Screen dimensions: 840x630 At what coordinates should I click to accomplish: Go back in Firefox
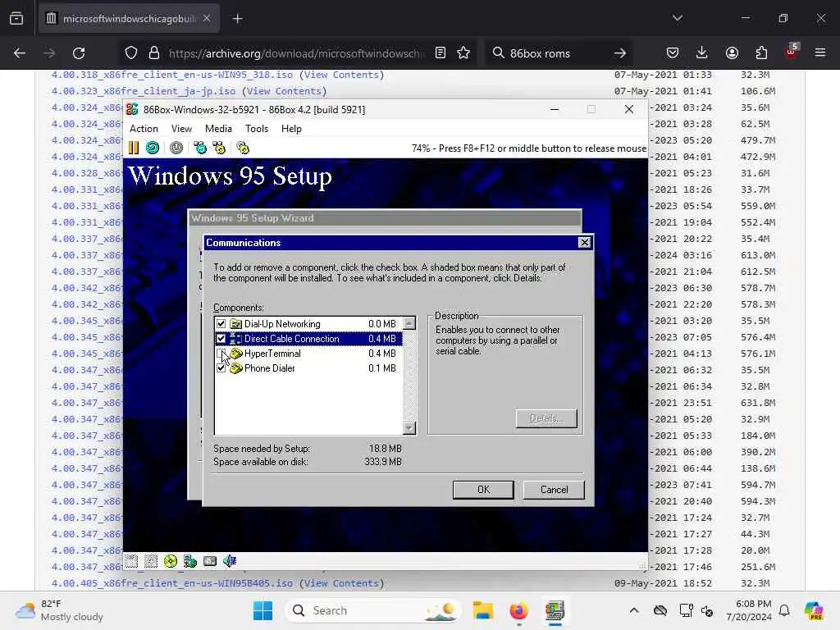coord(20,53)
